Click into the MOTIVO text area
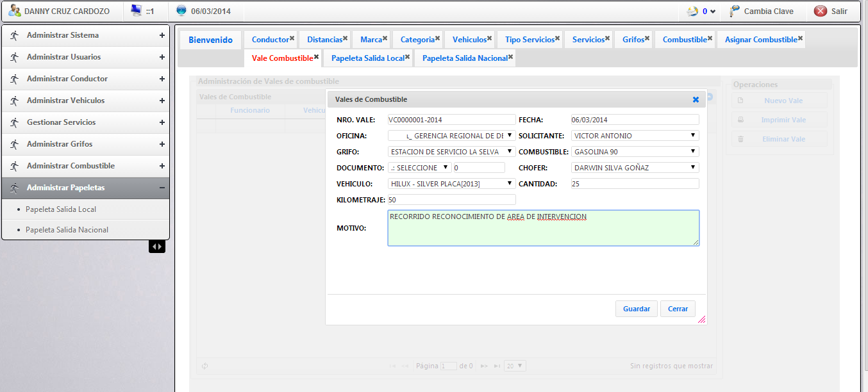 544,228
